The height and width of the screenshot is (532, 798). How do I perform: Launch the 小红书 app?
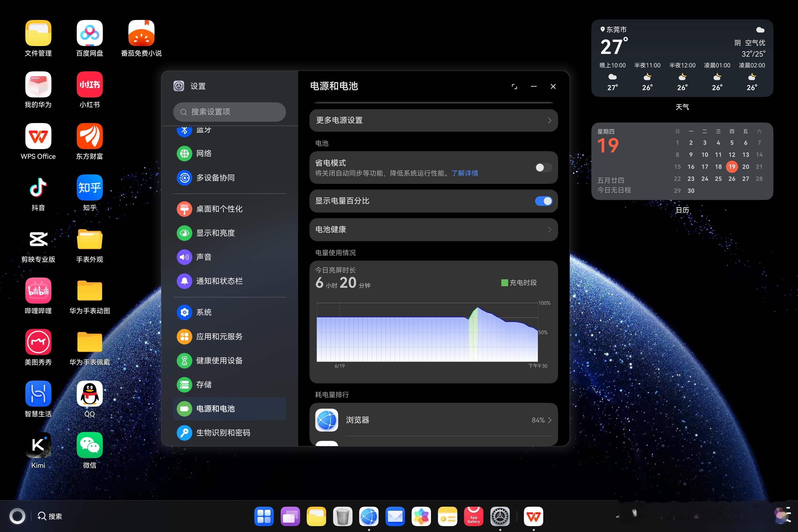point(90,84)
